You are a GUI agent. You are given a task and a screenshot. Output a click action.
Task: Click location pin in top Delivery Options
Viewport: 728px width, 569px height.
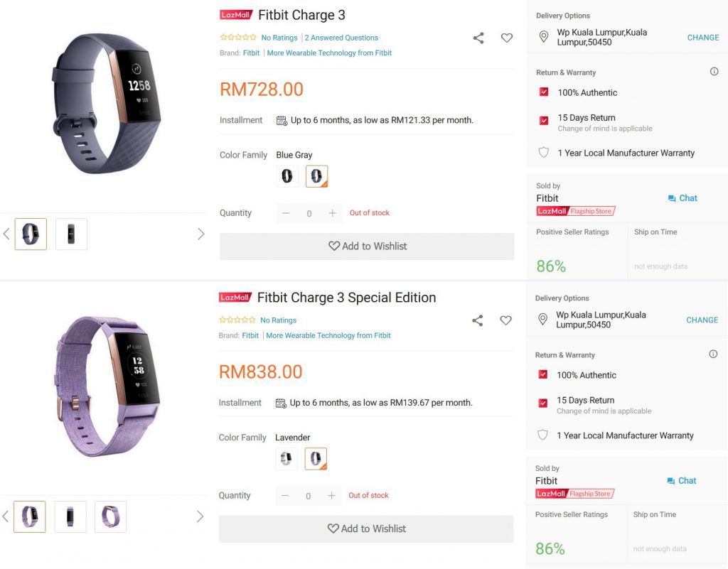pos(544,37)
